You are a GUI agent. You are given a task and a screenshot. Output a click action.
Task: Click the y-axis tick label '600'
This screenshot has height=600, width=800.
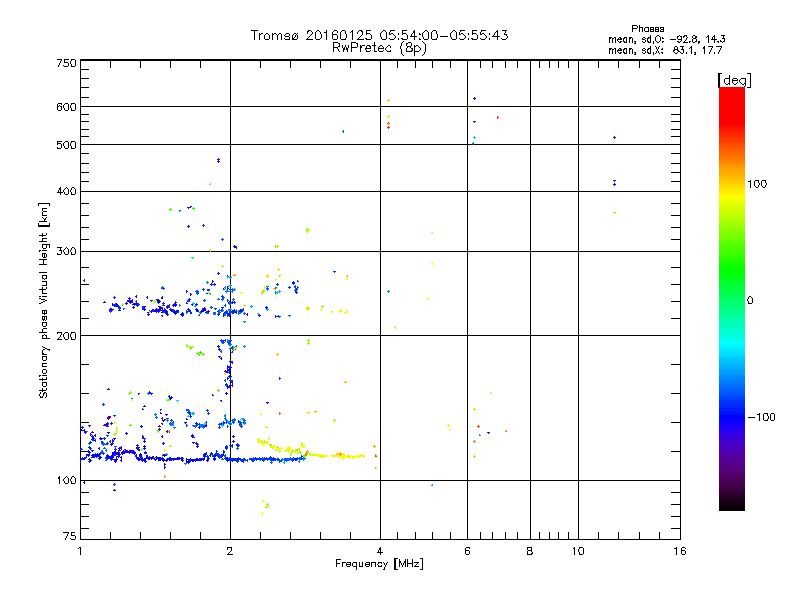tap(67, 107)
